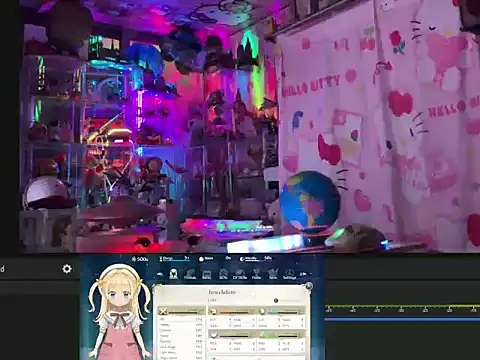Open the Pacts trophy icon
This screenshot has height=360, width=480.
(256, 274)
